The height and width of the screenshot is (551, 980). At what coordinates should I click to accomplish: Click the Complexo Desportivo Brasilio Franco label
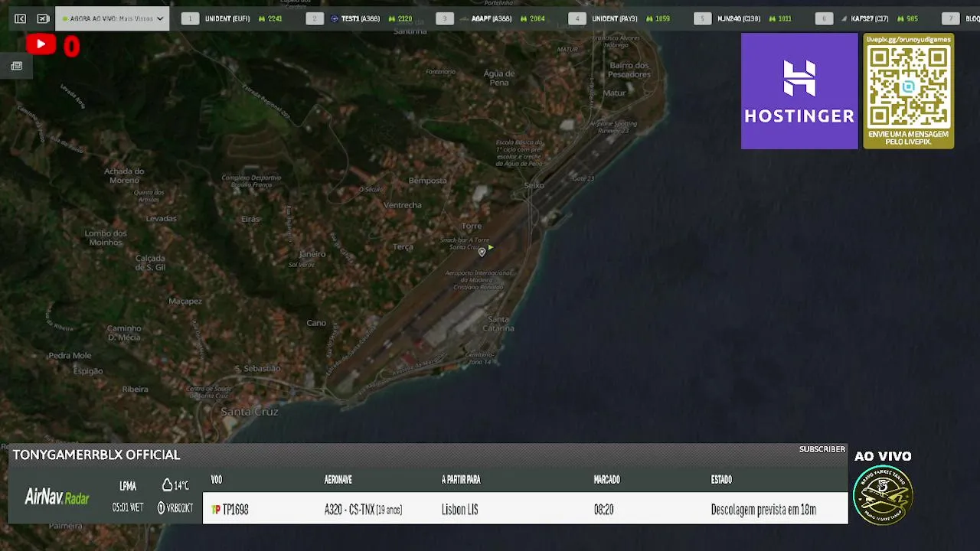[251, 181]
